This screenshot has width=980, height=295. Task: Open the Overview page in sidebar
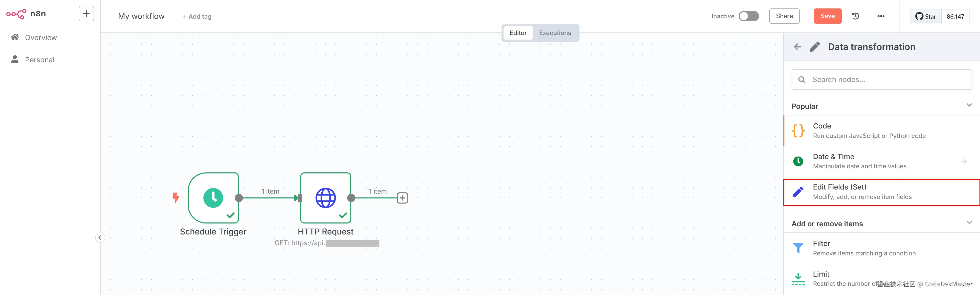[x=41, y=38]
